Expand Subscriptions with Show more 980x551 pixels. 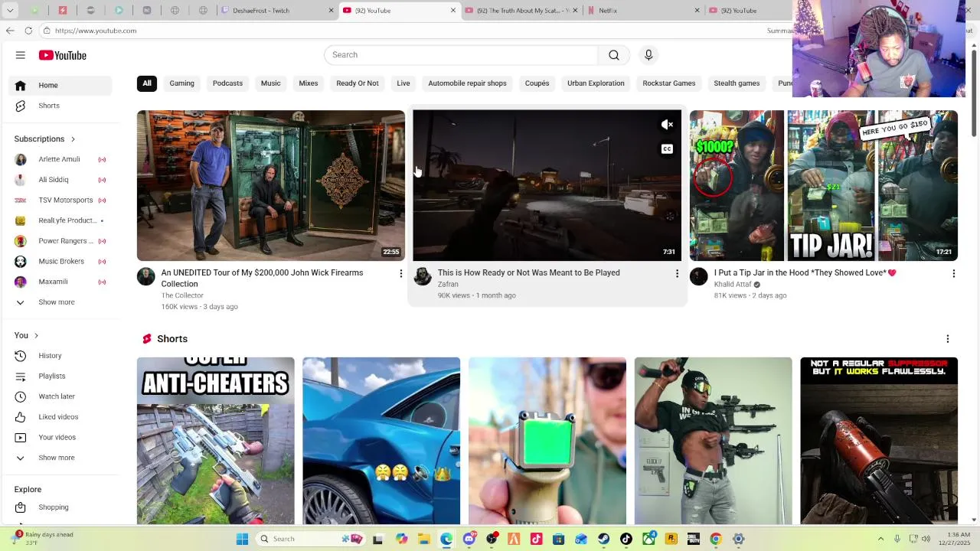pyautogui.click(x=60, y=302)
